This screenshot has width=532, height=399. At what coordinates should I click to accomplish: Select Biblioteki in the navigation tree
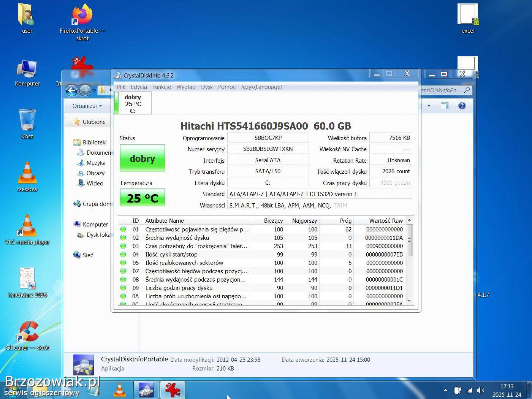point(94,142)
